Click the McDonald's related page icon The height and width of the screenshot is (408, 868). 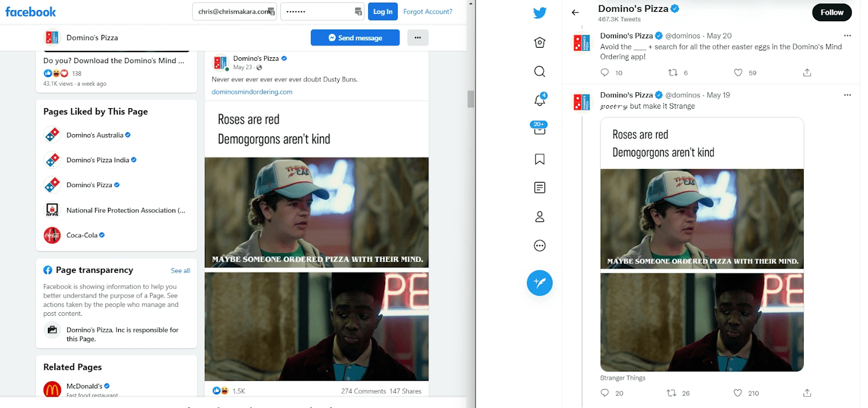pyautogui.click(x=53, y=390)
